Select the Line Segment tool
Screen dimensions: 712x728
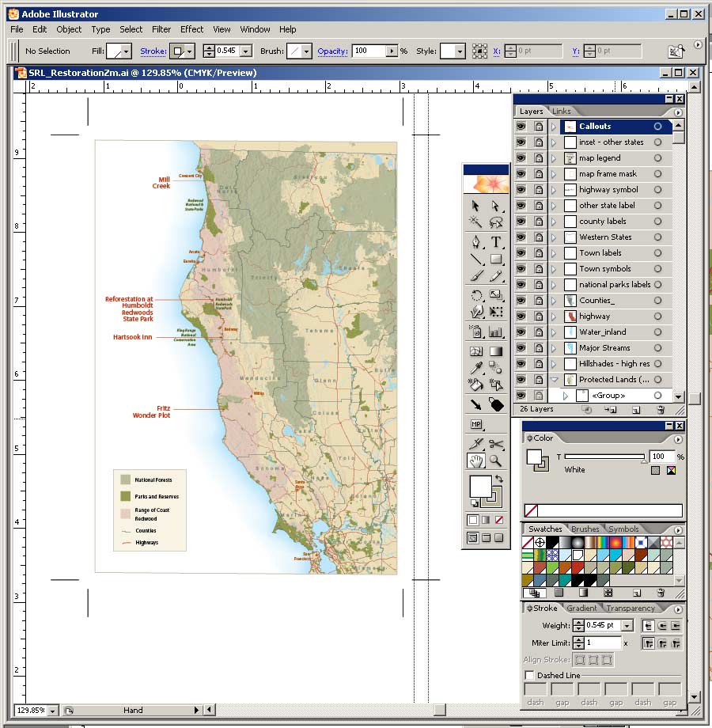(x=475, y=259)
